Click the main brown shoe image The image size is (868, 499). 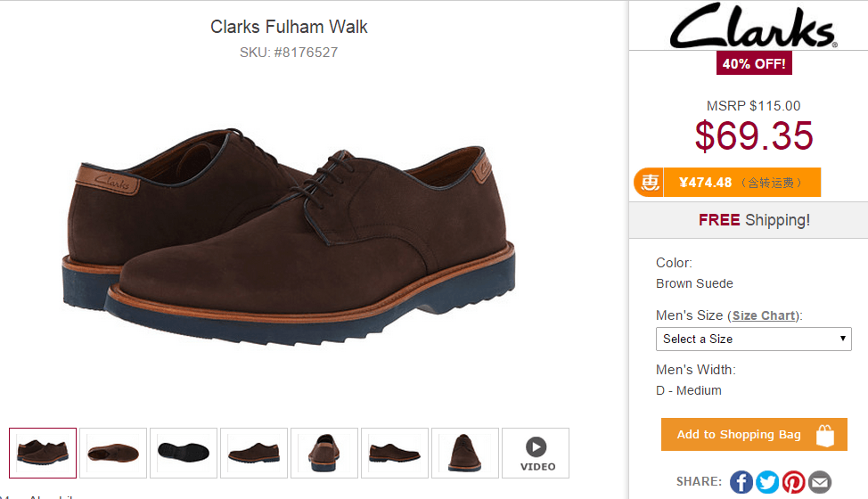pos(290,236)
